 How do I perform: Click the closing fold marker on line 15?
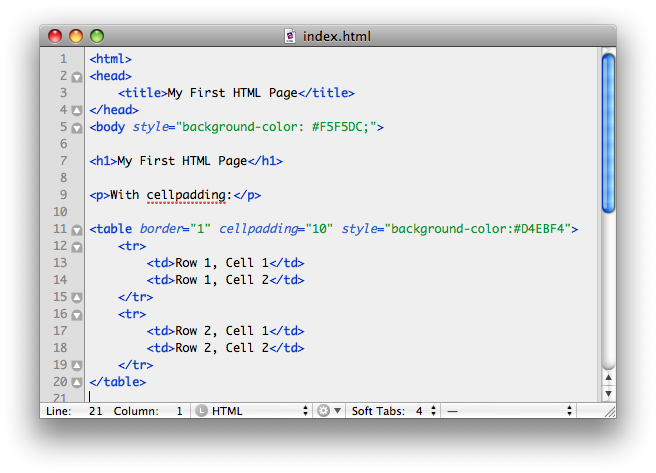pos(77,297)
